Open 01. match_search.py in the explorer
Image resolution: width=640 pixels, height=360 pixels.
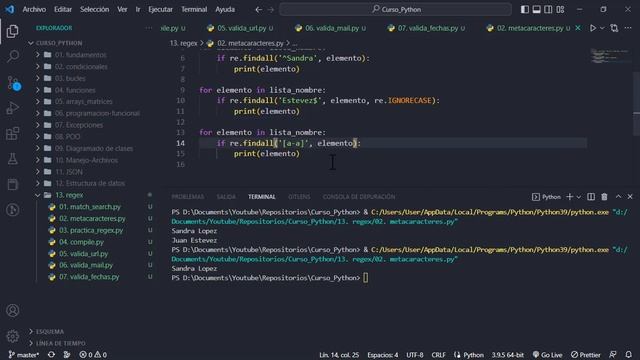tap(90, 207)
